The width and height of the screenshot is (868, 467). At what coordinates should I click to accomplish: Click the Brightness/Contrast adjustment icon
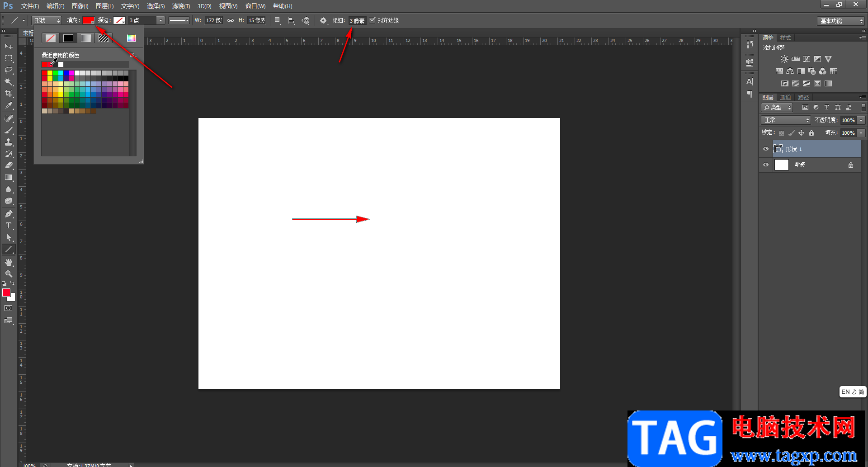pyautogui.click(x=784, y=59)
